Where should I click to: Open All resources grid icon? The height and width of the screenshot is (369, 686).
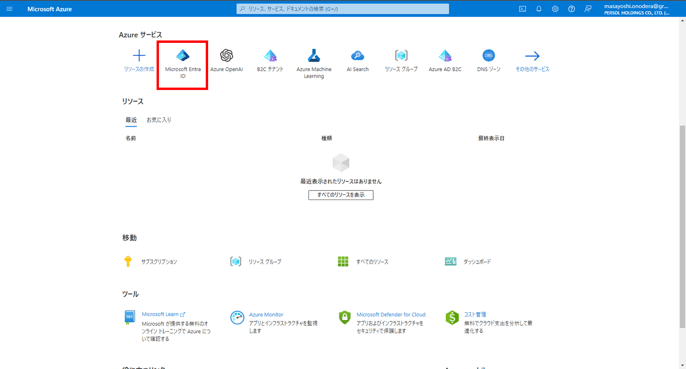click(343, 261)
